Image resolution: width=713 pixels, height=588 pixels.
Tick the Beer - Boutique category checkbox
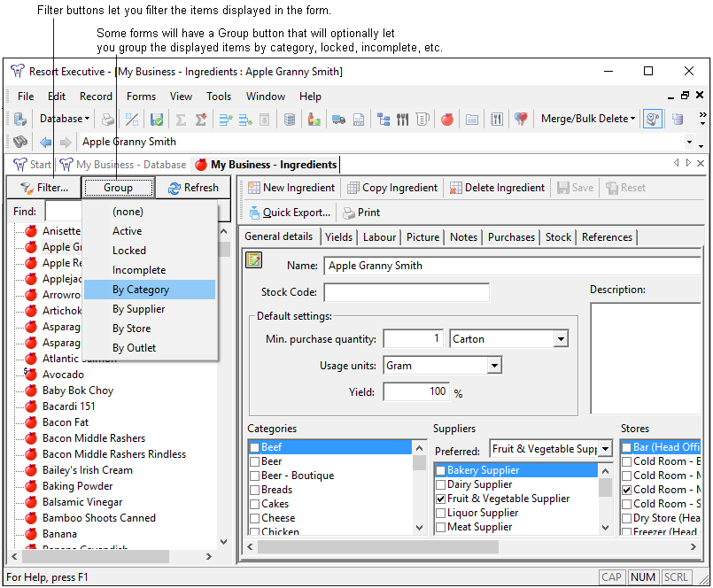255,476
